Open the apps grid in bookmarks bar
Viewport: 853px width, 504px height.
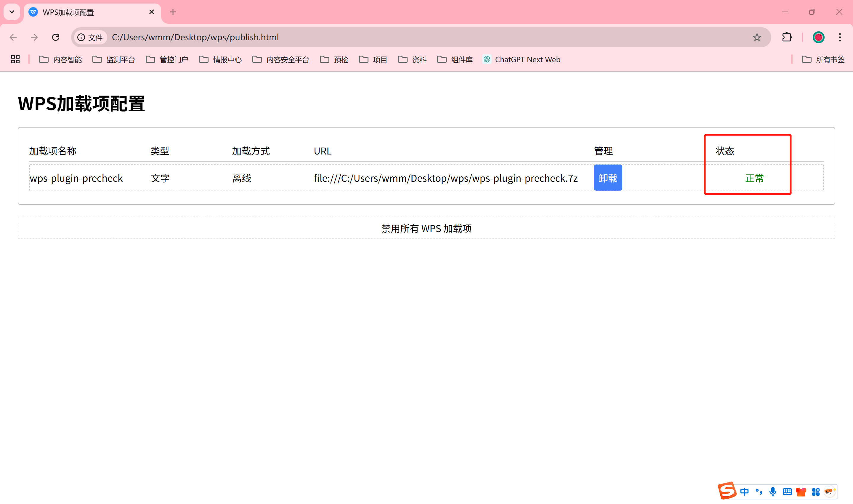click(15, 59)
